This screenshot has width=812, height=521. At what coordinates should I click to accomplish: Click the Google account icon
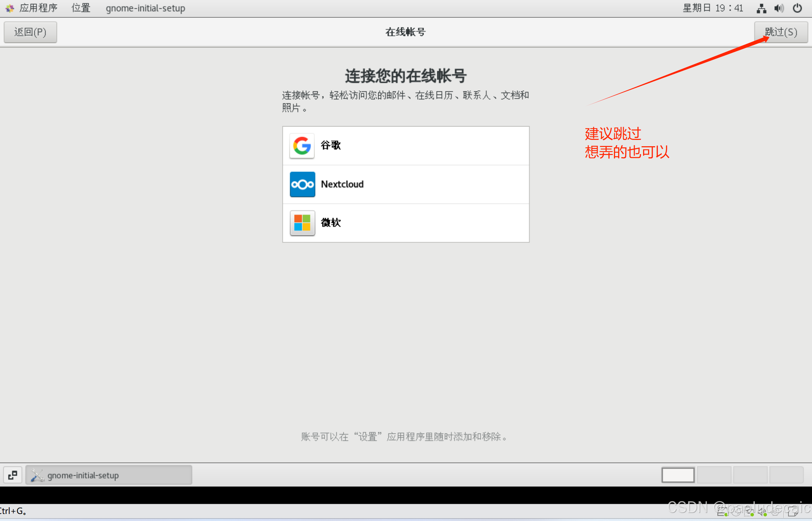pos(302,146)
